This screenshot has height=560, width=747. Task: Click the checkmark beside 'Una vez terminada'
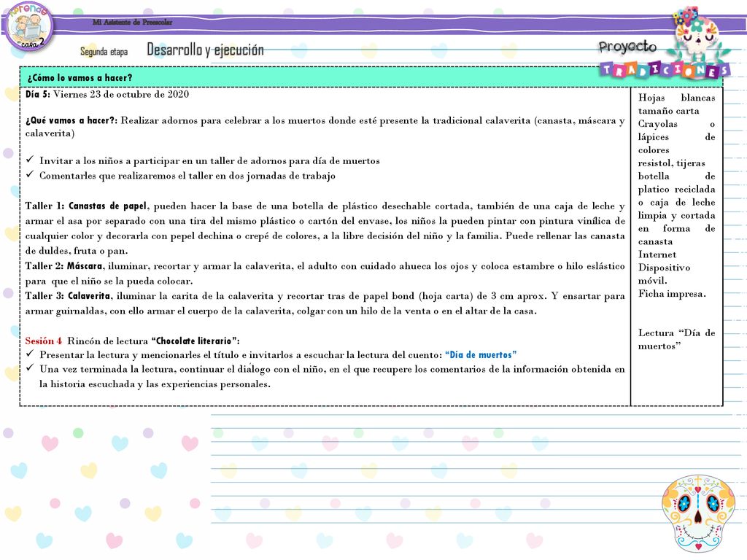click(30, 368)
